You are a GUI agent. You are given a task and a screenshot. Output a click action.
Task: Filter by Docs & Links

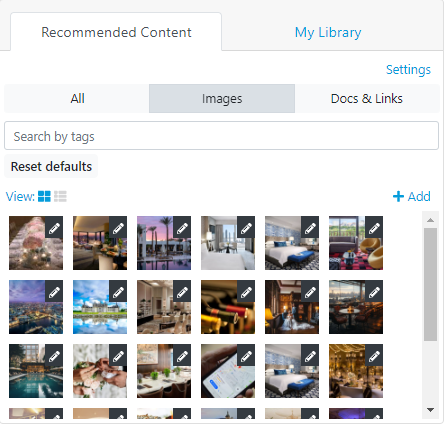(367, 99)
